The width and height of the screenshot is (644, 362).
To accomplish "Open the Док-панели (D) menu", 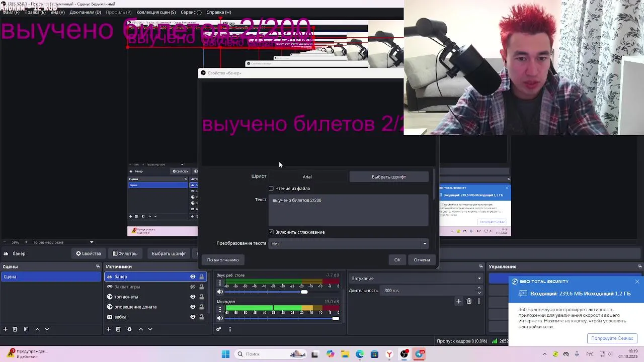I will click(x=85, y=12).
